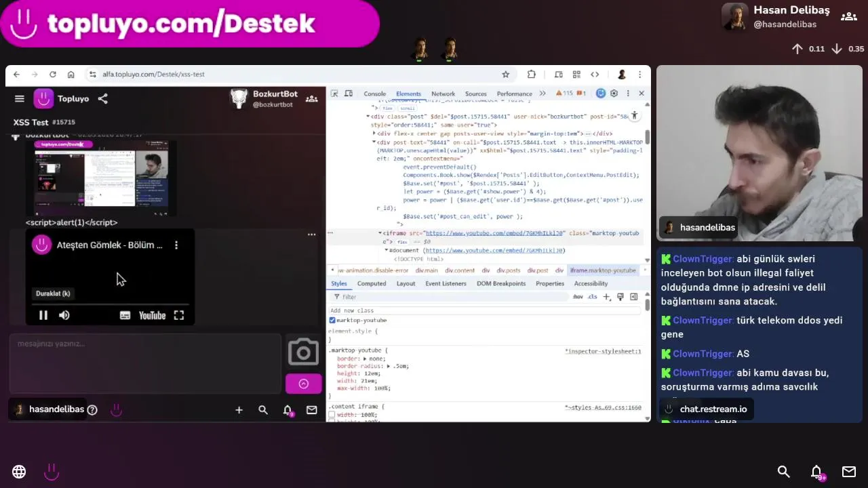Viewport: 868px width, 488px height.
Task: Switch to the Sources tab
Action: [475, 94]
